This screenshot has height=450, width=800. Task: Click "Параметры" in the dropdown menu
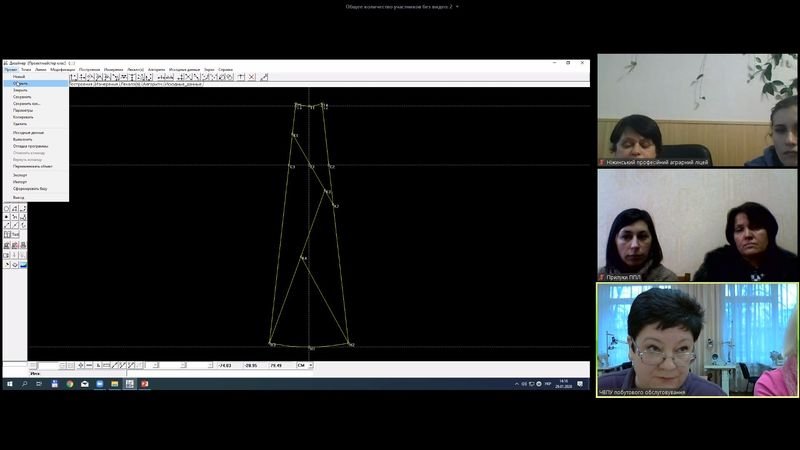coord(23,110)
